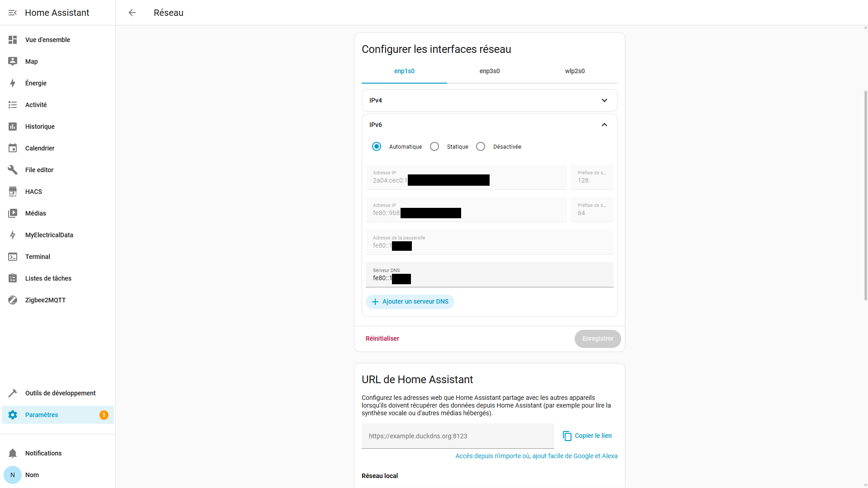The image size is (868, 488).
Task: Open Zigbee2MQTT icon in sidebar
Action: tap(13, 300)
